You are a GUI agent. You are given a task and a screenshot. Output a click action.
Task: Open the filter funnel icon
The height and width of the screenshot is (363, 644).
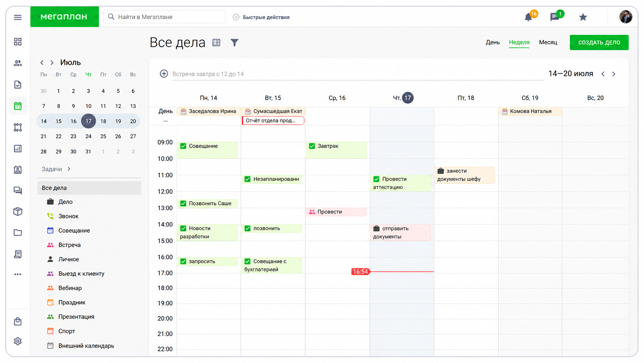235,43
